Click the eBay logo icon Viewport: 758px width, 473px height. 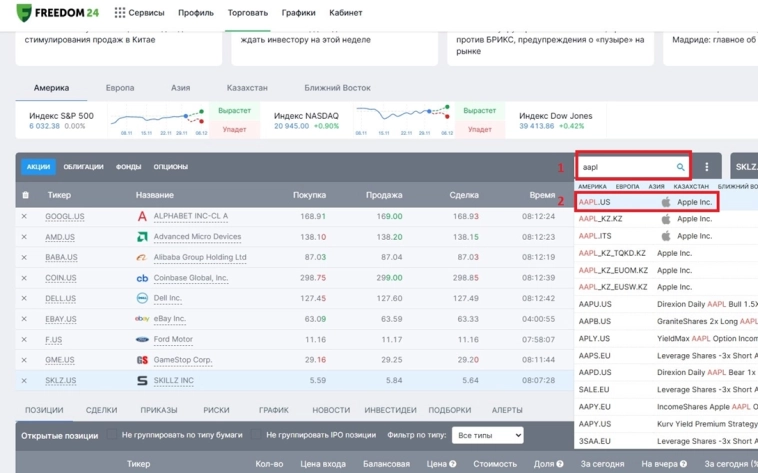point(142,319)
